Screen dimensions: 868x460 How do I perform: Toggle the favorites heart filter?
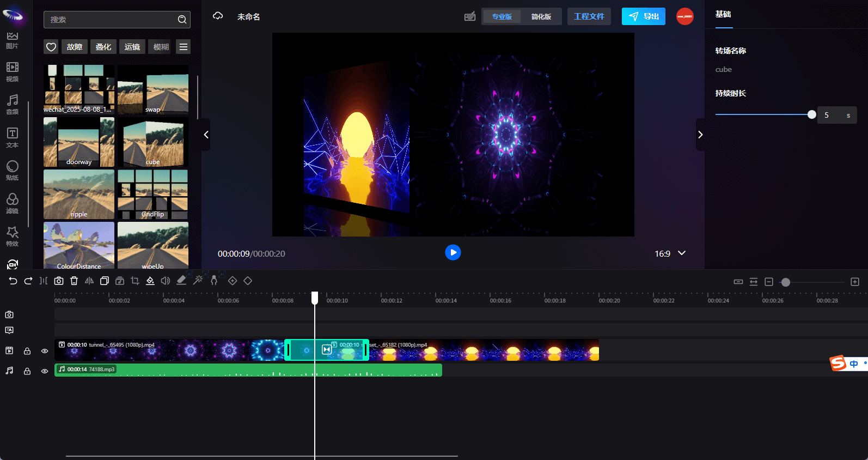pyautogui.click(x=51, y=47)
